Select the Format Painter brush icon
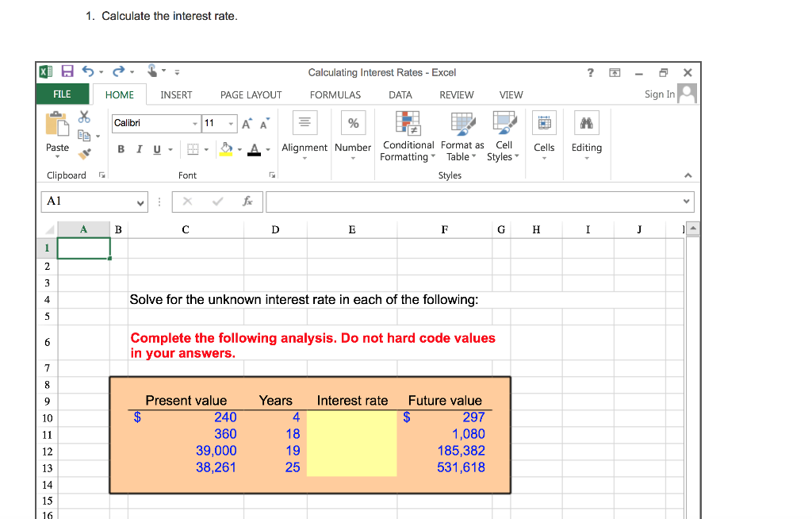The image size is (812, 519). [85, 153]
